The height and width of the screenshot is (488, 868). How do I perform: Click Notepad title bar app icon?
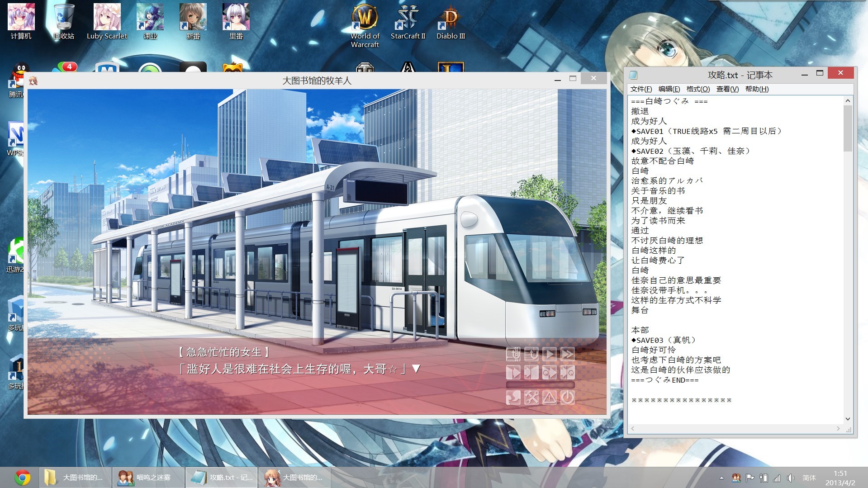(633, 75)
